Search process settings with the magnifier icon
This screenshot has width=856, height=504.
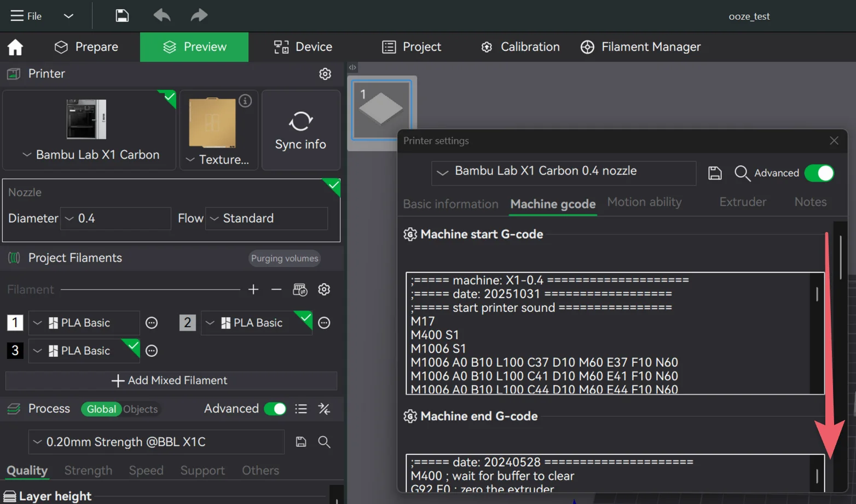[324, 442]
